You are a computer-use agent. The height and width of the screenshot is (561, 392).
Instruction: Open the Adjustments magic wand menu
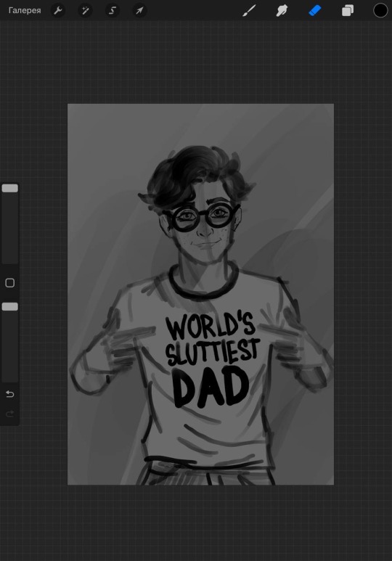85,10
